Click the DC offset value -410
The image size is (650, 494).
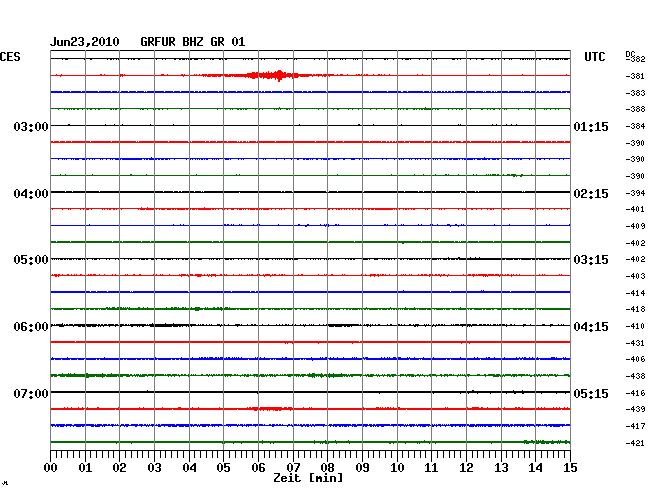coord(635,326)
